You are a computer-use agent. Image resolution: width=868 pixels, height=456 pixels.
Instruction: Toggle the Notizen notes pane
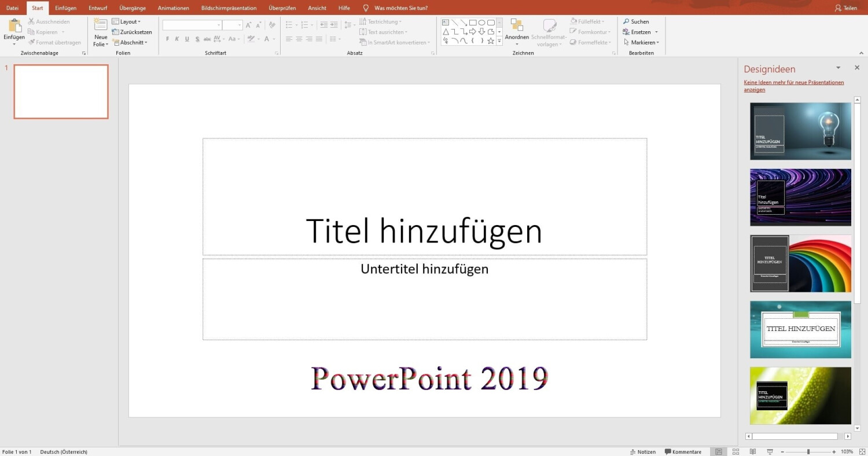643,452
